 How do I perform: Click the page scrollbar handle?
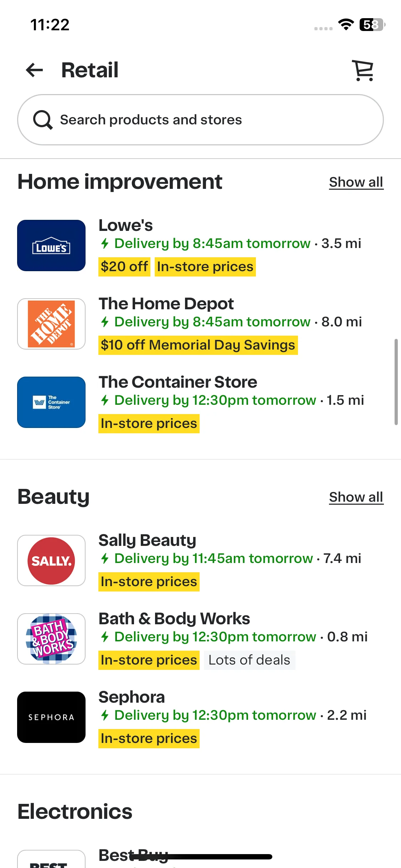[396, 382]
